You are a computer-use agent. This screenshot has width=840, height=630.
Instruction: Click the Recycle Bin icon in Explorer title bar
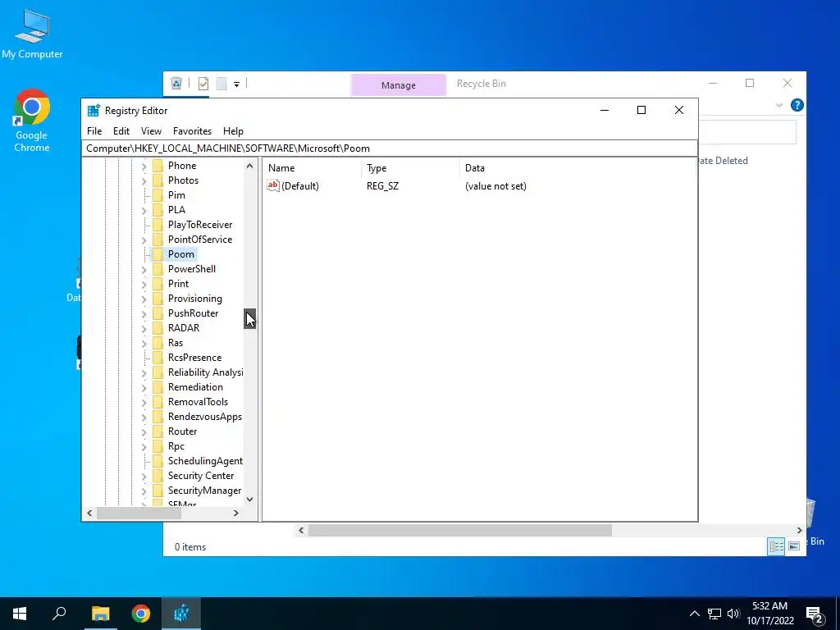[x=176, y=83]
